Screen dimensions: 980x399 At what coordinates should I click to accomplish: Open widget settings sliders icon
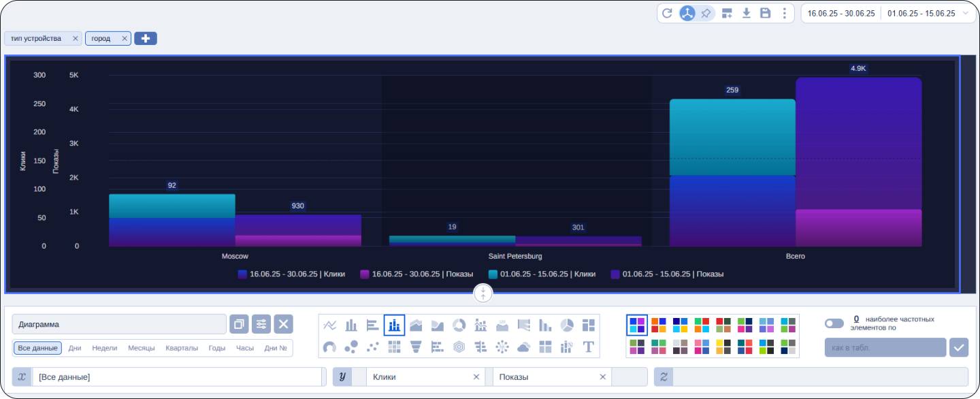261,324
